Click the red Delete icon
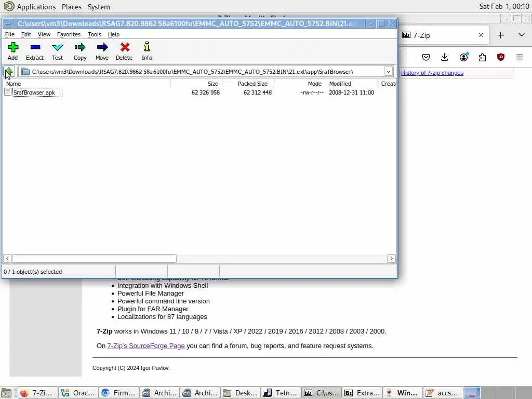The width and height of the screenshot is (532, 399). 125,47
